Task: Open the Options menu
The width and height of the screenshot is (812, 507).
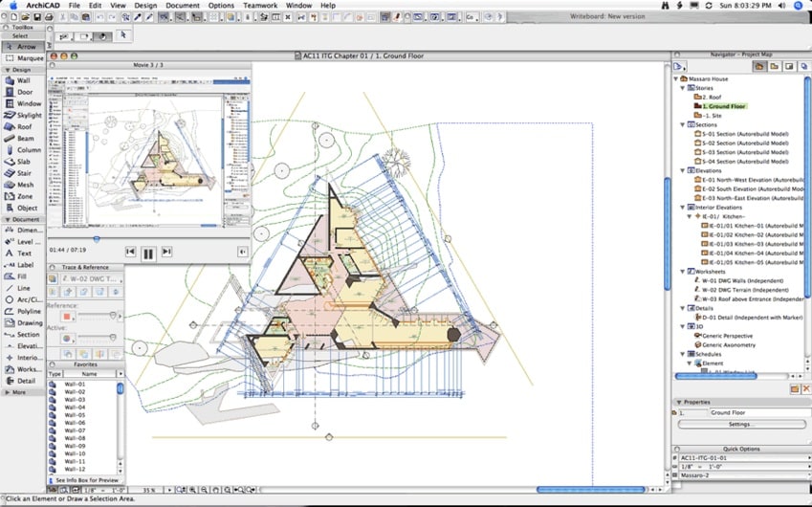Action: pos(221,5)
